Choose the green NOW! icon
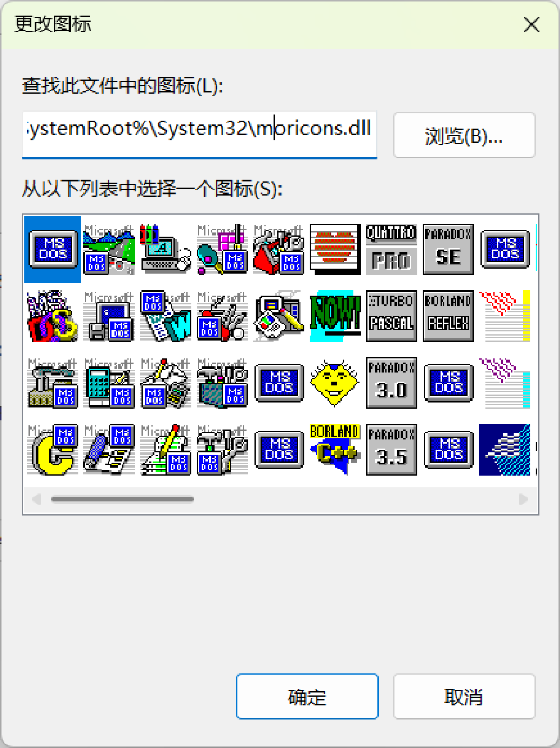The height and width of the screenshot is (748, 560). pos(335,316)
